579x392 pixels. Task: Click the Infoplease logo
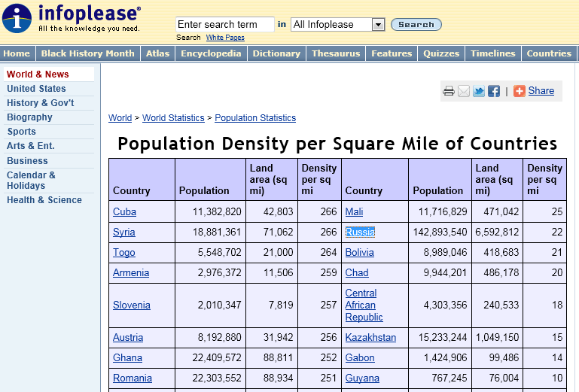tap(72, 19)
